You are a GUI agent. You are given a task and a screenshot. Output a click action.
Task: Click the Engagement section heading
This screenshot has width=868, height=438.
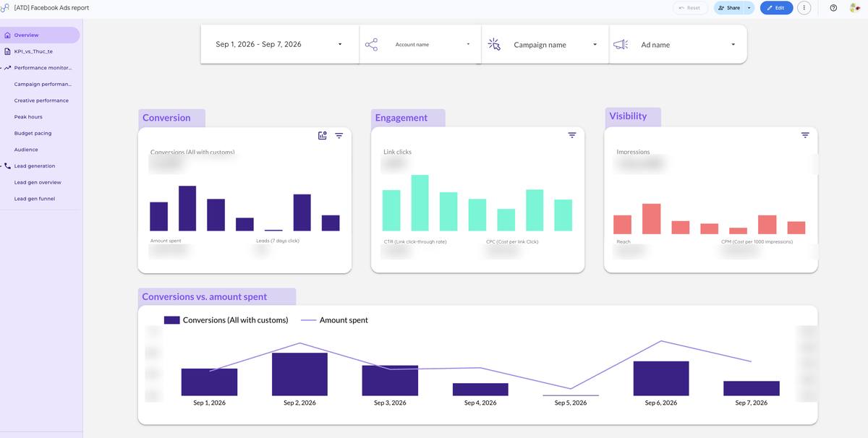401,118
